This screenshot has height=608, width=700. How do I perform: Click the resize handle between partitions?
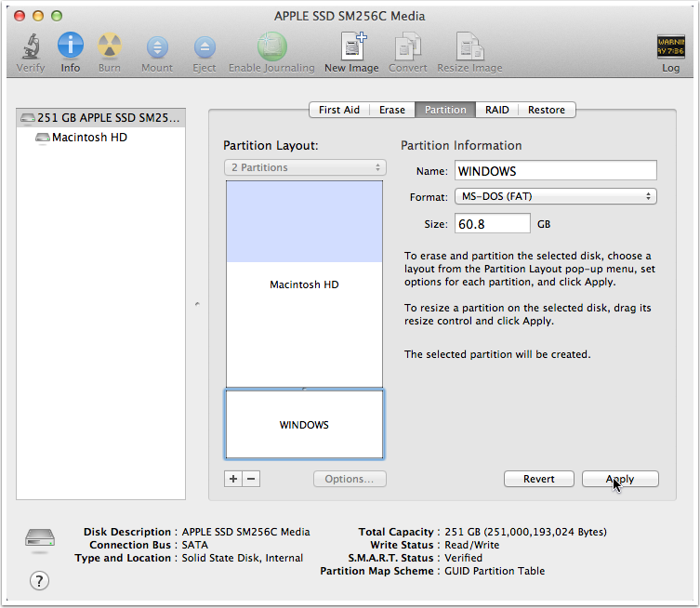coord(304,389)
